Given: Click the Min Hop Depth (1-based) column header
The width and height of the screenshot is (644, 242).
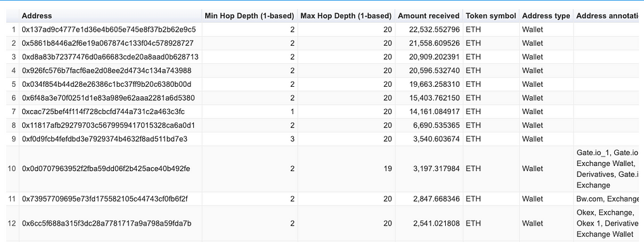Looking at the screenshot, I should [x=249, y=16].
